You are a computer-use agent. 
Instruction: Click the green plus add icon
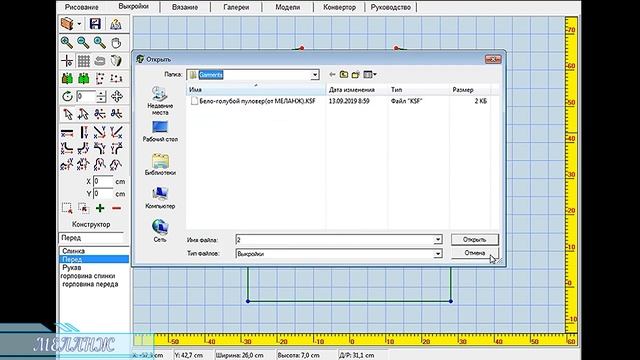pyautogui.click(x=100, y=208)
